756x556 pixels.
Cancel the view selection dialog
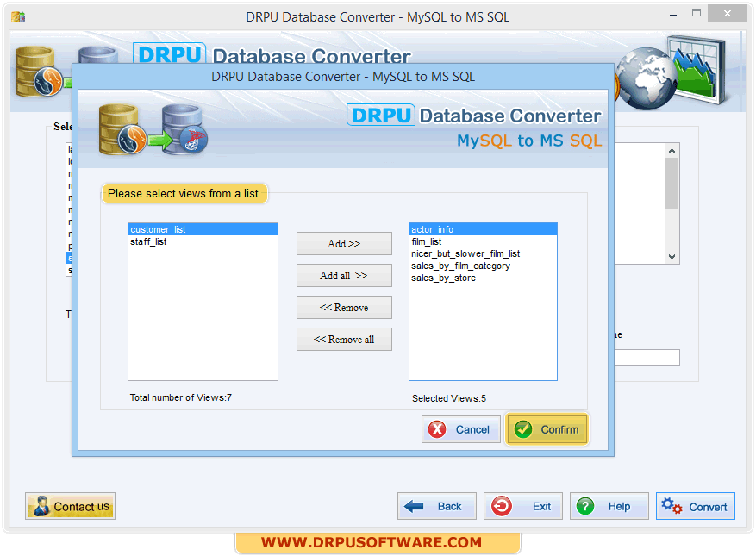coord(461,429)
